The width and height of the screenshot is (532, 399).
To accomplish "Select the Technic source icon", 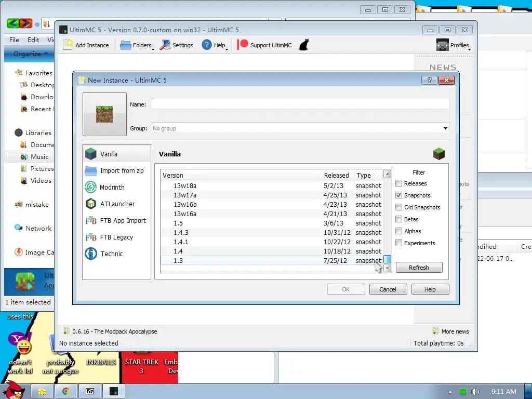I will 91,254.
